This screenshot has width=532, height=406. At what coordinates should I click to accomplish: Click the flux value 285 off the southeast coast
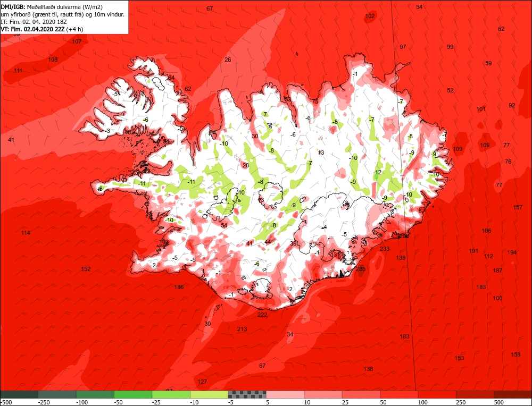pyautogui.click(x=361, y=269)
